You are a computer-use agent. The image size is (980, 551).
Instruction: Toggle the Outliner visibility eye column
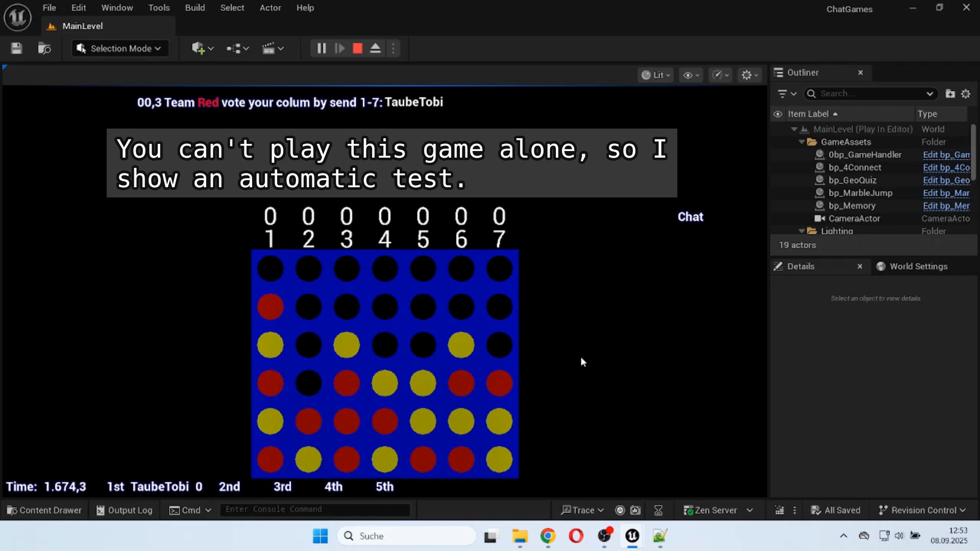click(x=777, y=114)
